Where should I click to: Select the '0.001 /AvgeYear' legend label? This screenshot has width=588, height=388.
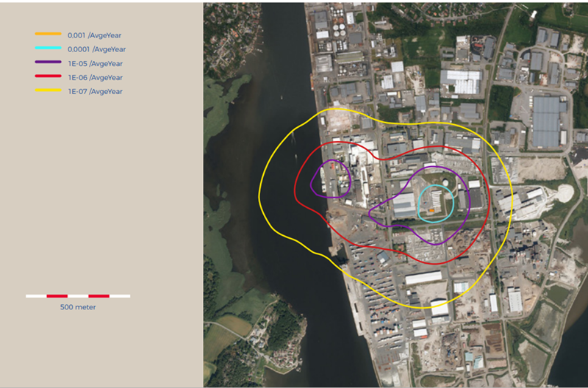95,35
